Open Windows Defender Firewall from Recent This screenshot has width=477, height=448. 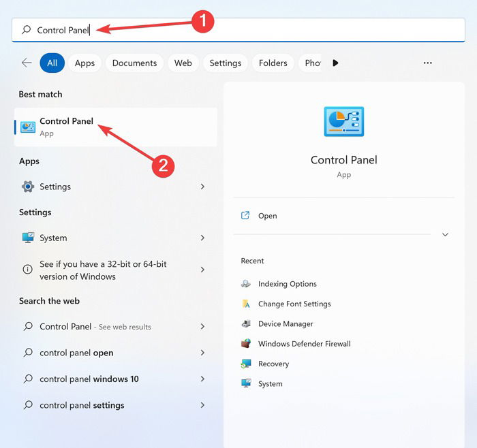click(305, 344)
